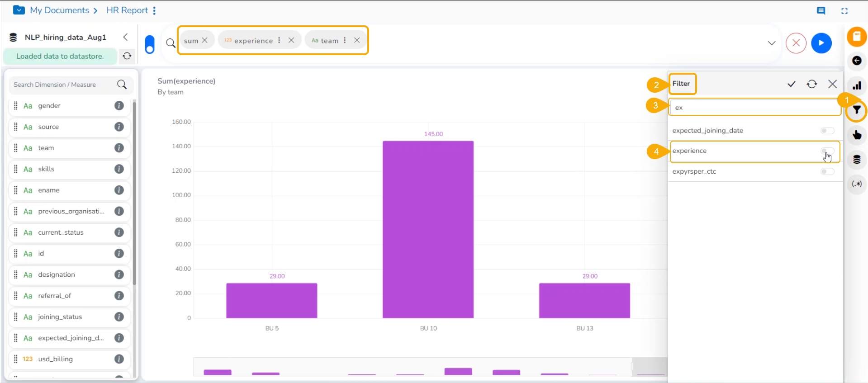Click the dimension list vertical scrollbar

[x=134, y=194]
